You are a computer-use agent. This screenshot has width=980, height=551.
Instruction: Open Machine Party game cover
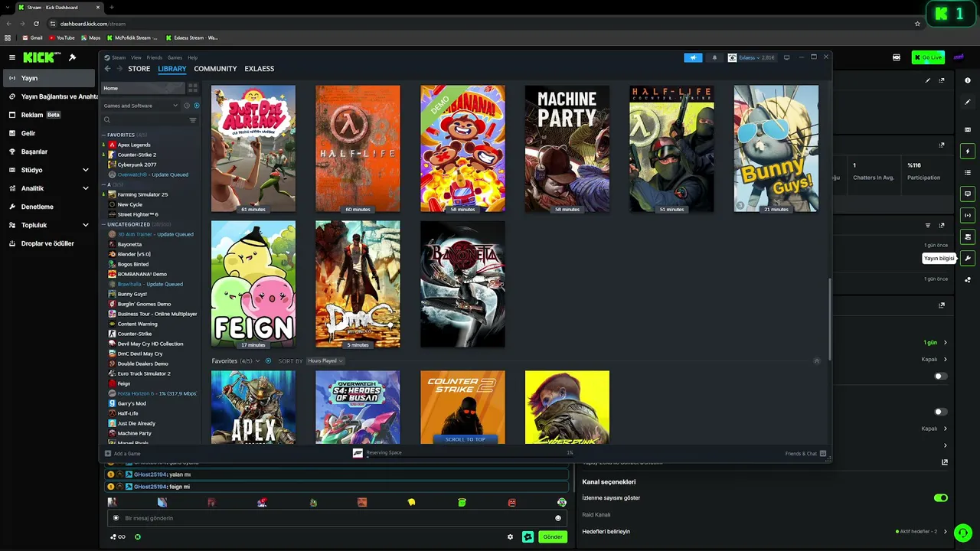click(x=567, y=148)
